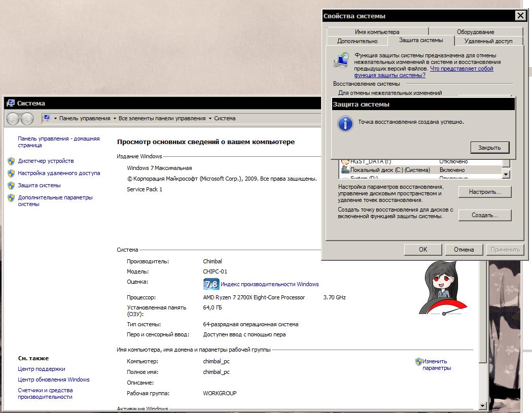Click the Включено status of drive C:

(452, 170)
